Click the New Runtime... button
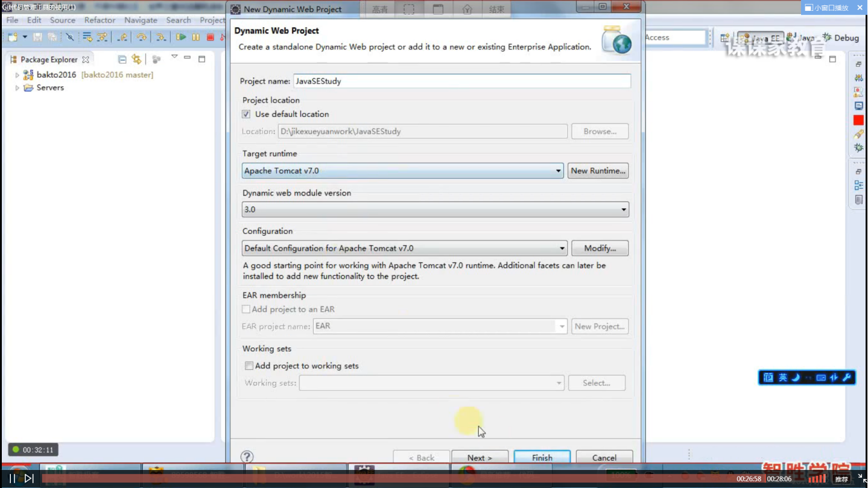This screenshot has height=488, width=868. (x=598, y=171)
